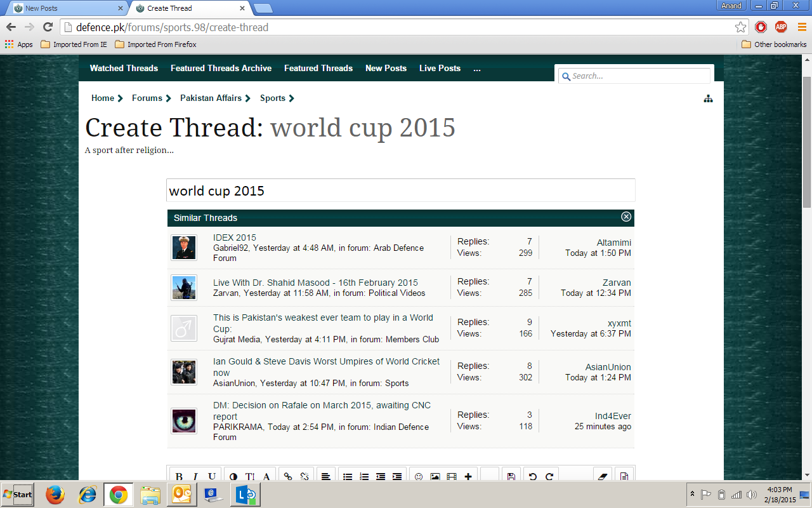Switch editor to BB code mode
The height and width of the screenshot is (508, 812).
point(625,476)
